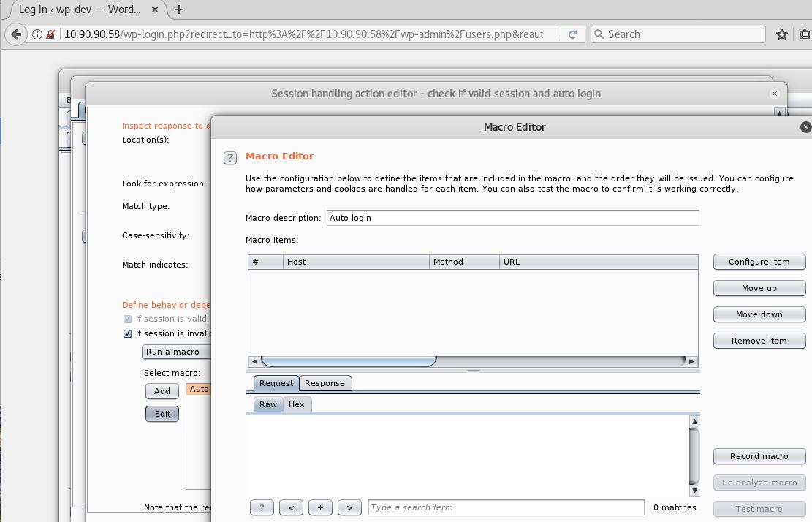The image size is (812, 522).
Task: Close the Log In wp-dev browser tab
Action: pos(155,10)
